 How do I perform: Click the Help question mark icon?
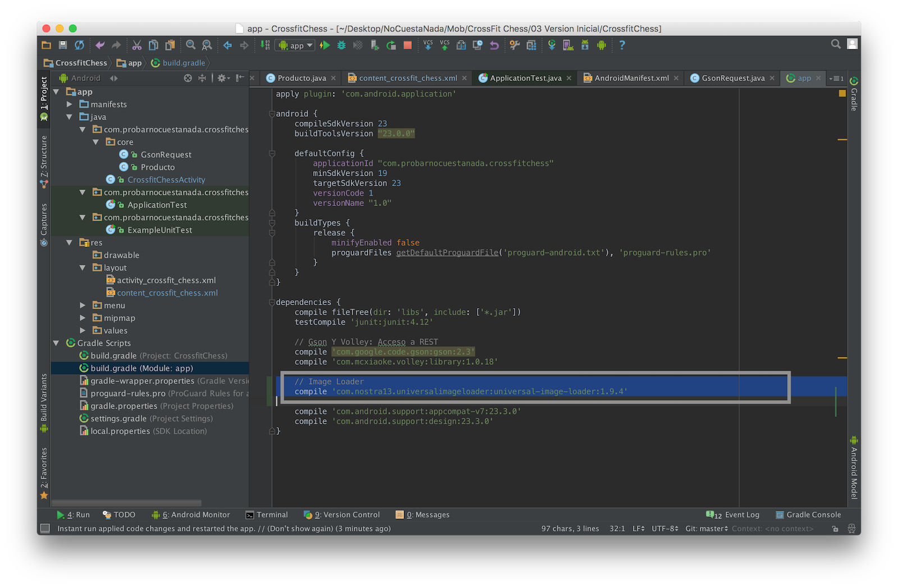(x=622, y=45)
